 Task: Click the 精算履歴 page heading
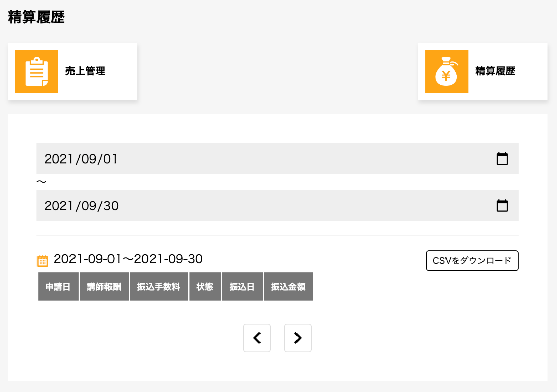(36, 17)
